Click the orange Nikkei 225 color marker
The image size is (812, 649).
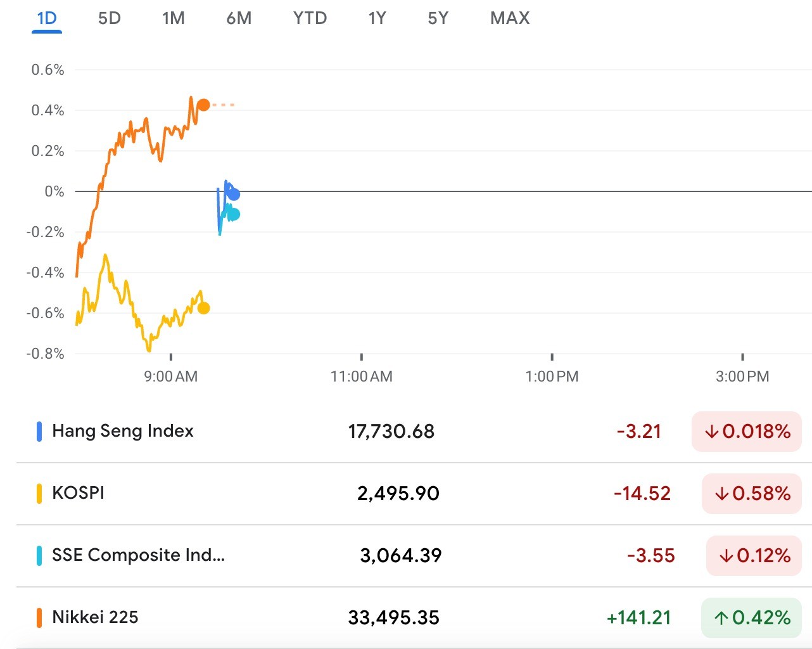point(39,618)
